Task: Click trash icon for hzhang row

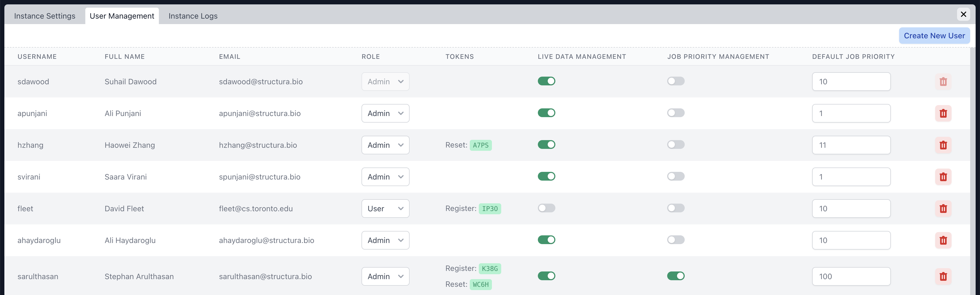Action: point(943,145)
